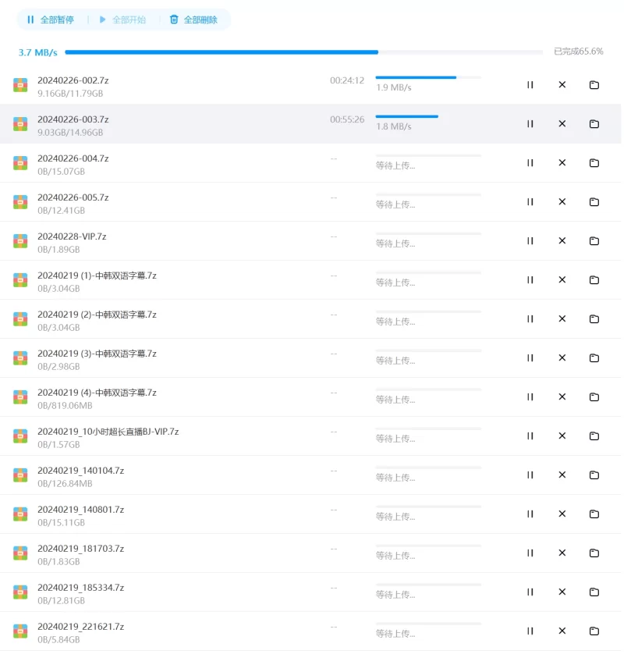Open folder for 20240226-004.7z

(594, 163)
